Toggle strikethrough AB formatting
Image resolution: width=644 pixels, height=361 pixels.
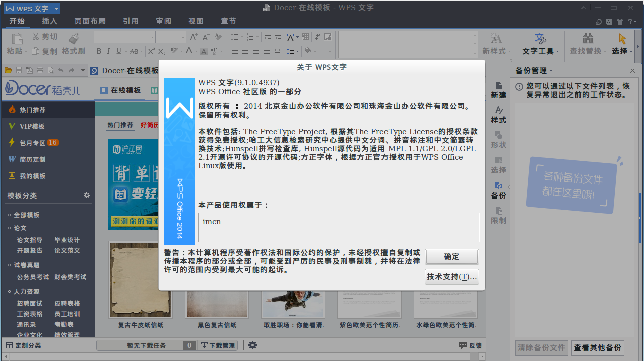[x=134, y=51]
